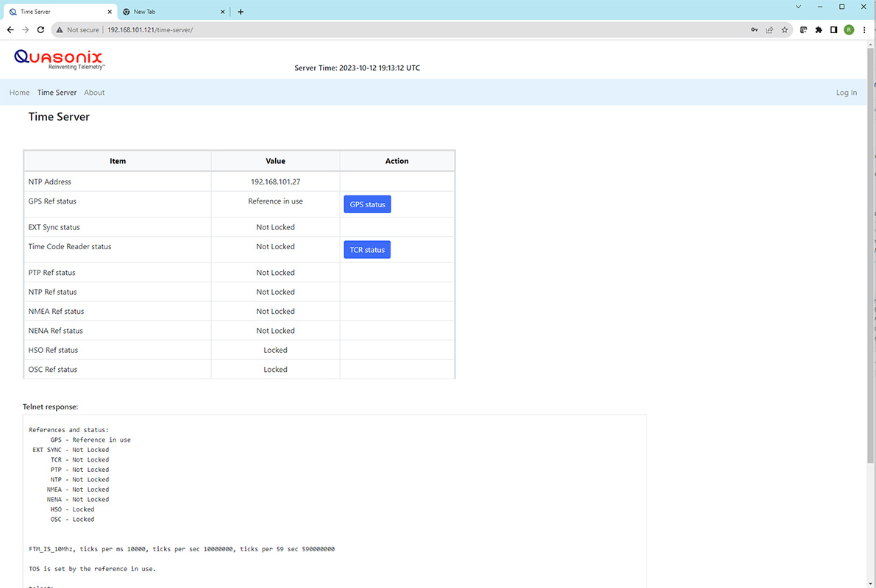This screenshot has width=876, height=588.
Task: Reload the Time Server page
Action: tap(41, 30)
